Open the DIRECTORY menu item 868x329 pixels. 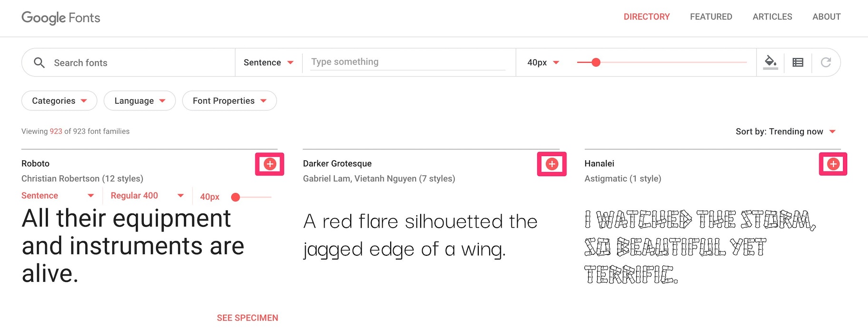click(646, 17)
